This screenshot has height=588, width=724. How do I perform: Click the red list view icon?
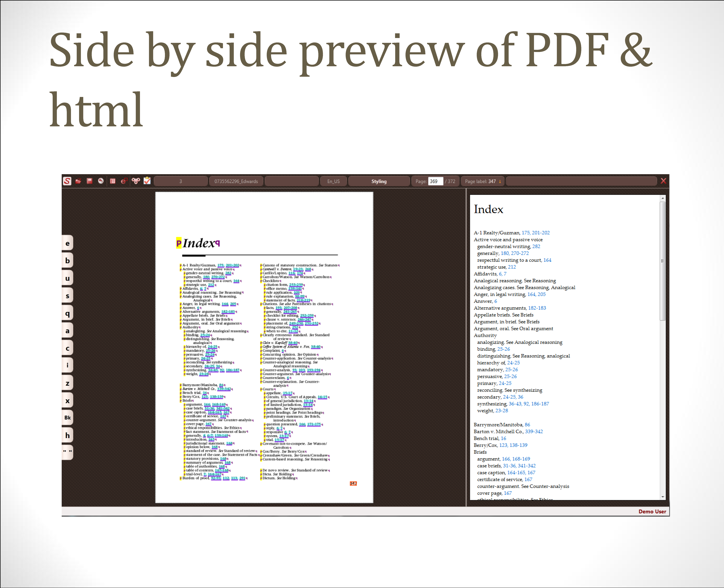[113, 181]
